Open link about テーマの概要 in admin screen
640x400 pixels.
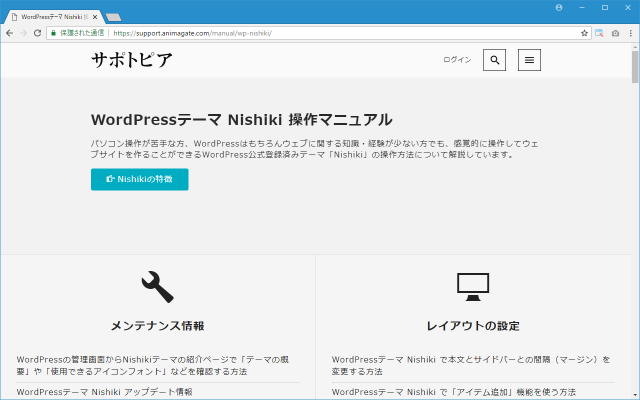[153, 365]
